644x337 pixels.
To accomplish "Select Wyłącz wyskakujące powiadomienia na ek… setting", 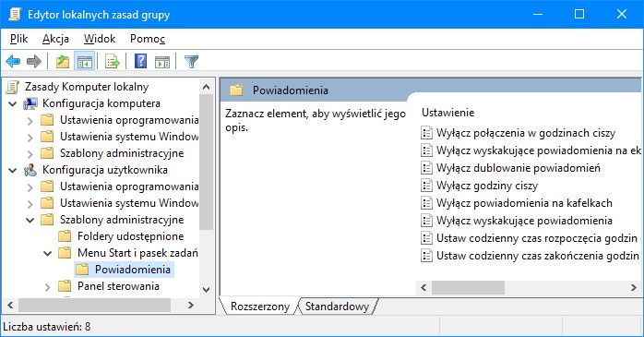I will pos(538,150).
